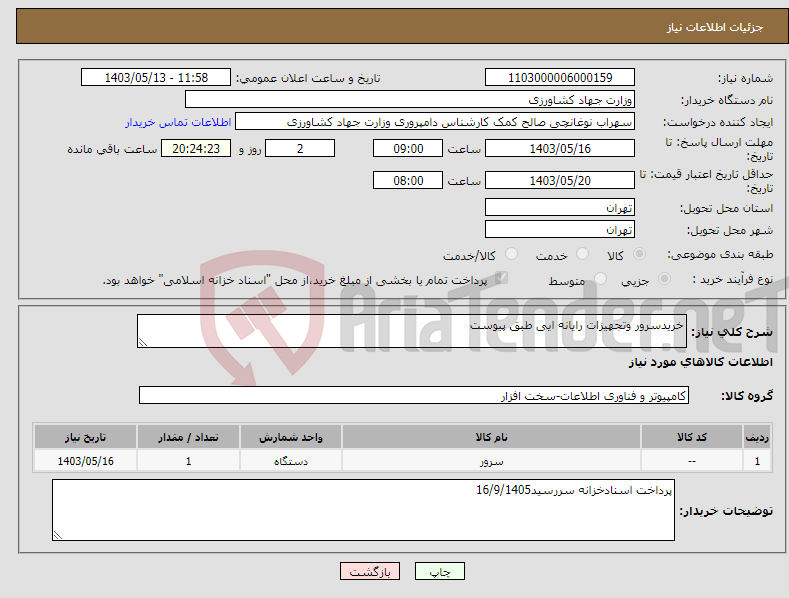
Task: Click the need number field 1103000006000159
Action: click(x=560, y=78)
